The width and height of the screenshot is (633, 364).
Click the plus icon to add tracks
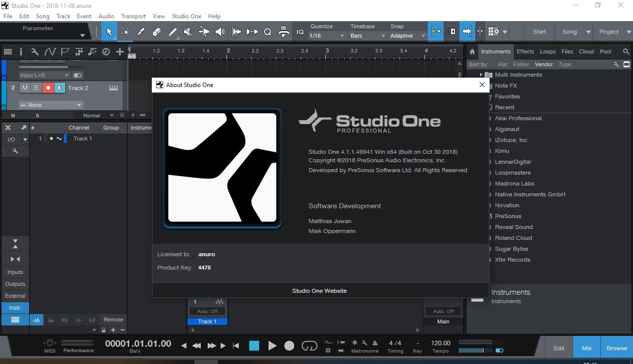tap(120, 51)
